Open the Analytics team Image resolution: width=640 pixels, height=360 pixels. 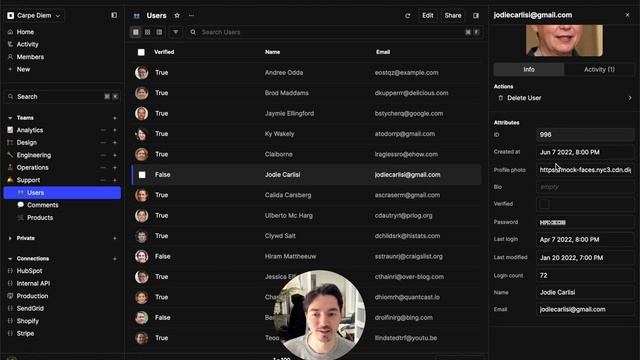[x=29, y=130]
